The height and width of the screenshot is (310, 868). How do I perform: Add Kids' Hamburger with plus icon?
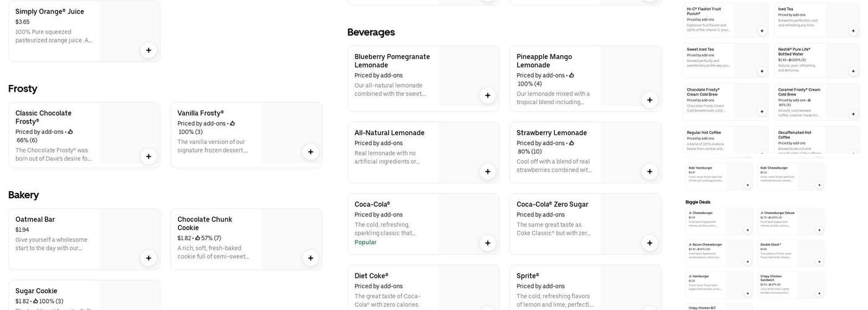pos(748,185)
